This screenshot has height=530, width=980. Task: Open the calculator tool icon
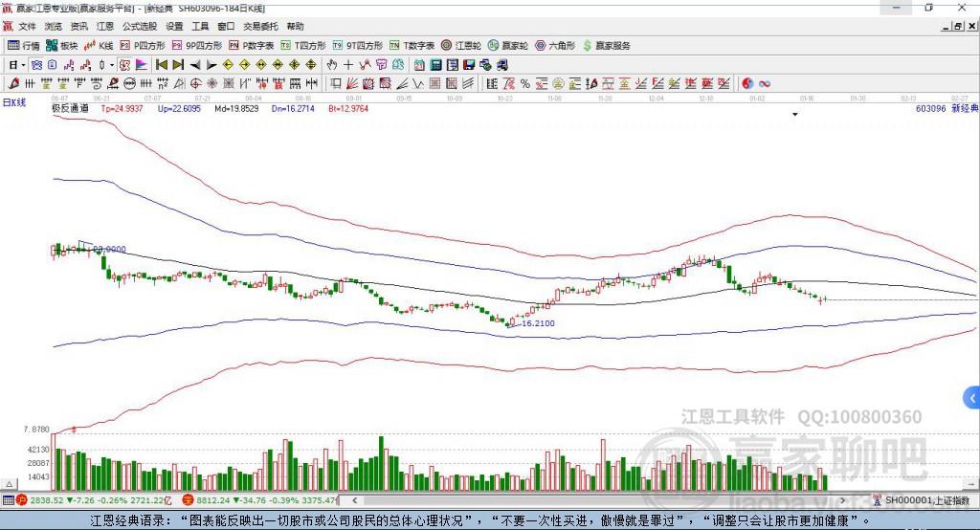(x=435, y=64)
